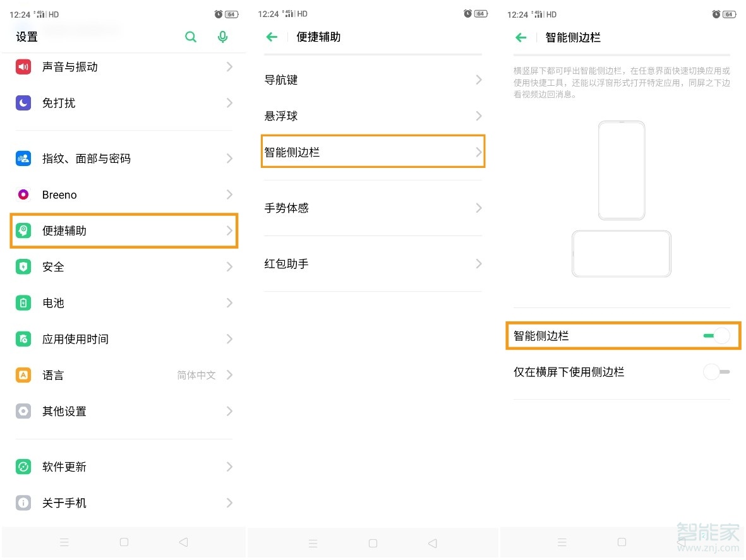746x560 pixels.
Task: Tap the 指纹、面部与密码 icon
Action: (23, 158)
